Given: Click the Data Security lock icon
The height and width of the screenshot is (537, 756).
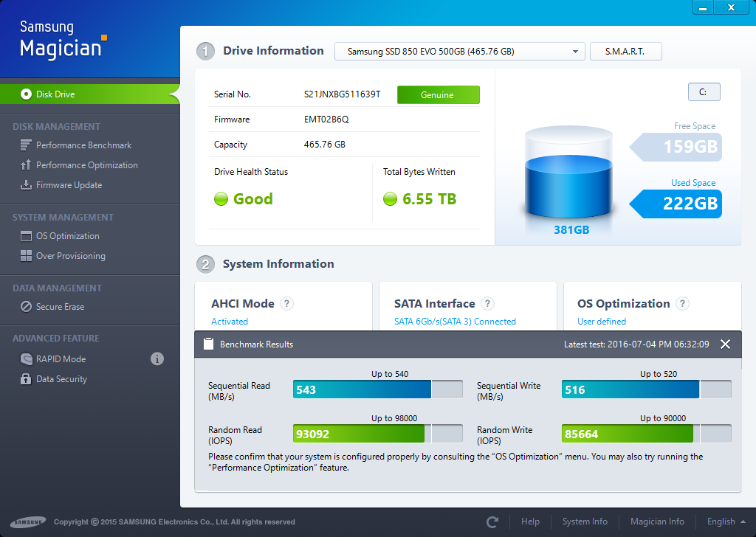Looking at the screenshot, I should [26, 379].
